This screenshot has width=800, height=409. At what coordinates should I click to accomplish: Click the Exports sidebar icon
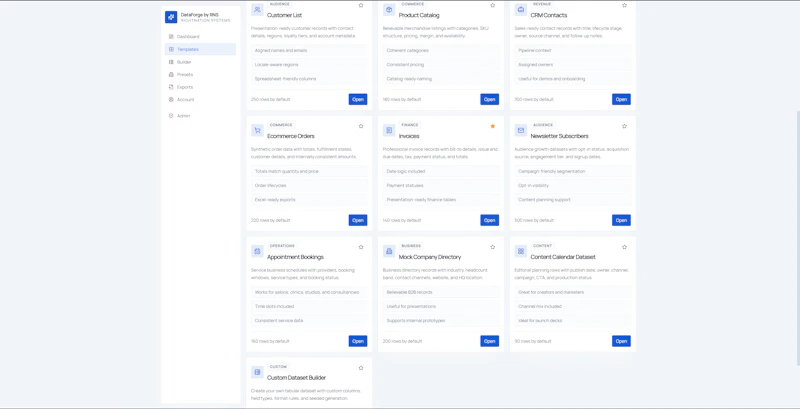coord(171,87)
